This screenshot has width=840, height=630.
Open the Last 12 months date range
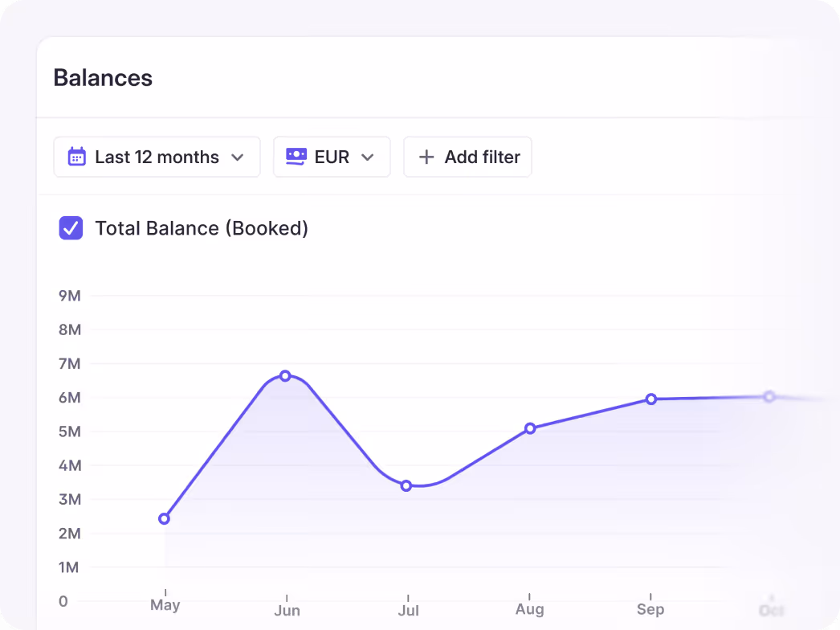[157, 157]
